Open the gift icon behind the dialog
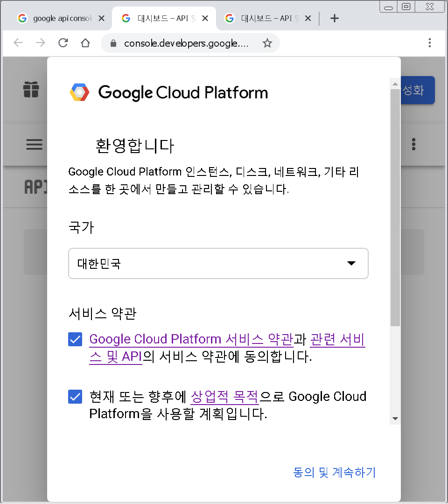Screen dimensions: 448x504 [x=31, y=89]
